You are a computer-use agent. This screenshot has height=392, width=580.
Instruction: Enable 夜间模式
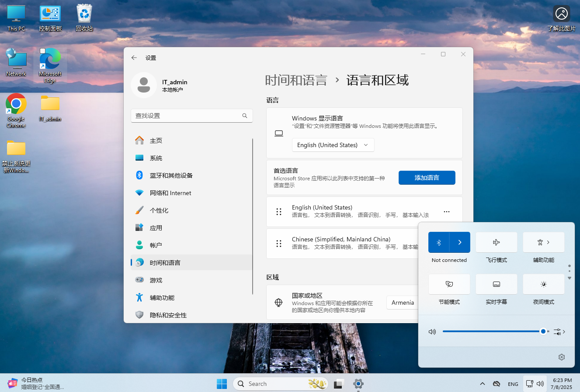pyautogui.click(x=543, y=284)
